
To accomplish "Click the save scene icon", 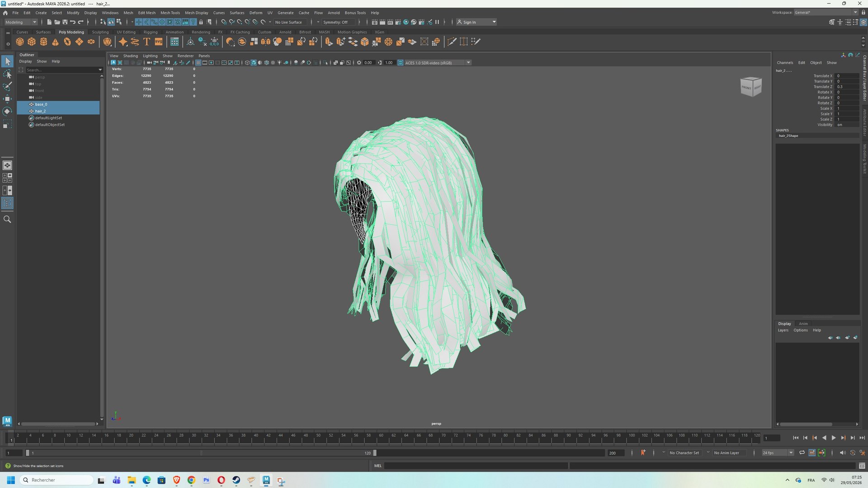I will [x=65, y=22].
